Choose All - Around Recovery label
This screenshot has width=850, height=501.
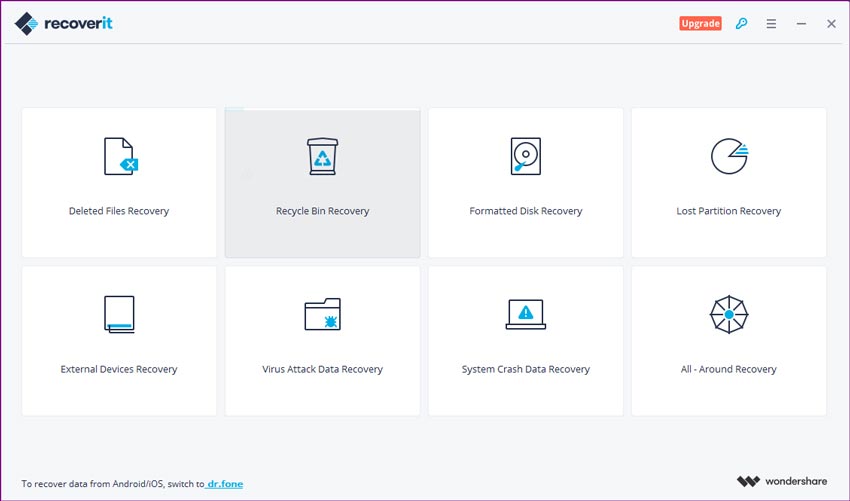point(729,369)
